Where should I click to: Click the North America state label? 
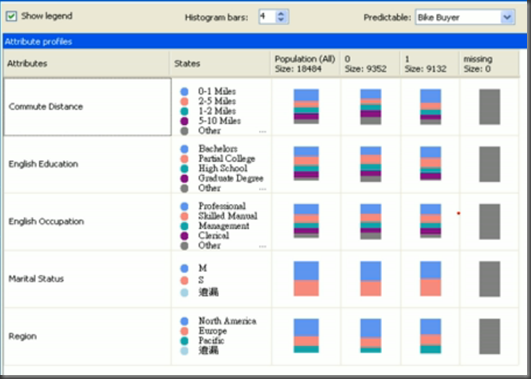[x=227, y=321]
